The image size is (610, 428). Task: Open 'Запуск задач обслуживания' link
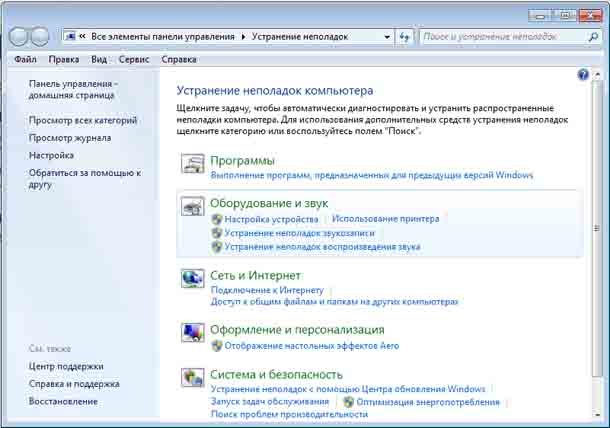(x=270, y=401)
